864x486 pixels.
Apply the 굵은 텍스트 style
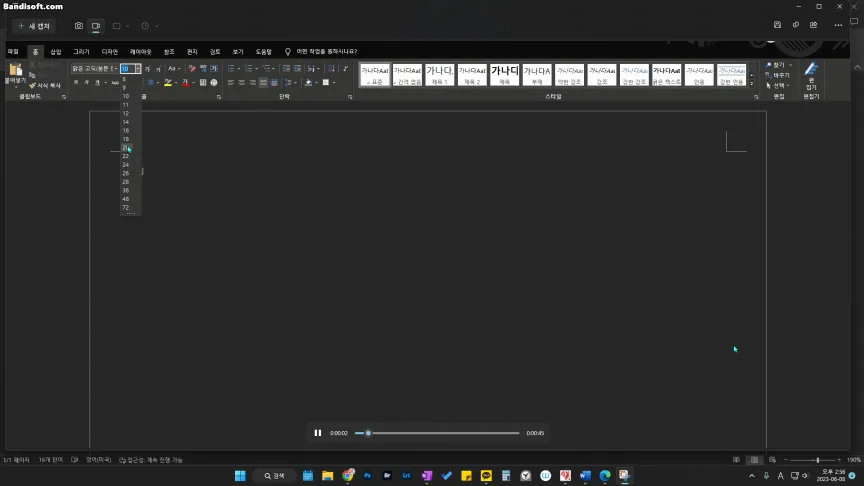click(x=667, y=74)
